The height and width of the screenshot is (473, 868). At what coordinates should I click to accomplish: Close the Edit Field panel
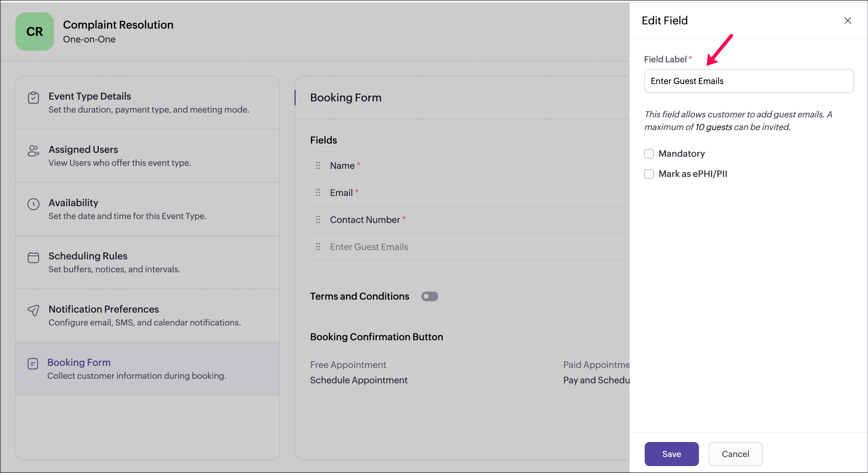848,20
